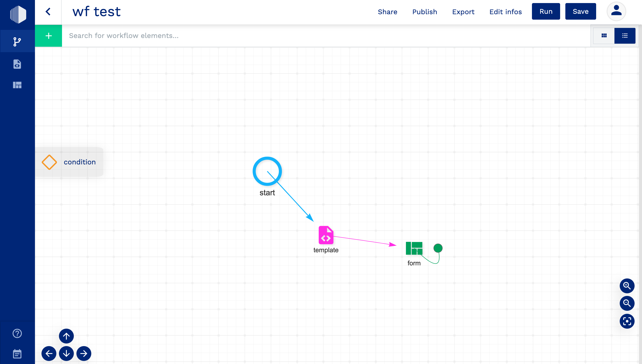The image size is (642, 364).
Task: Click the help question mark icon
Action: [x=17, y=333]
